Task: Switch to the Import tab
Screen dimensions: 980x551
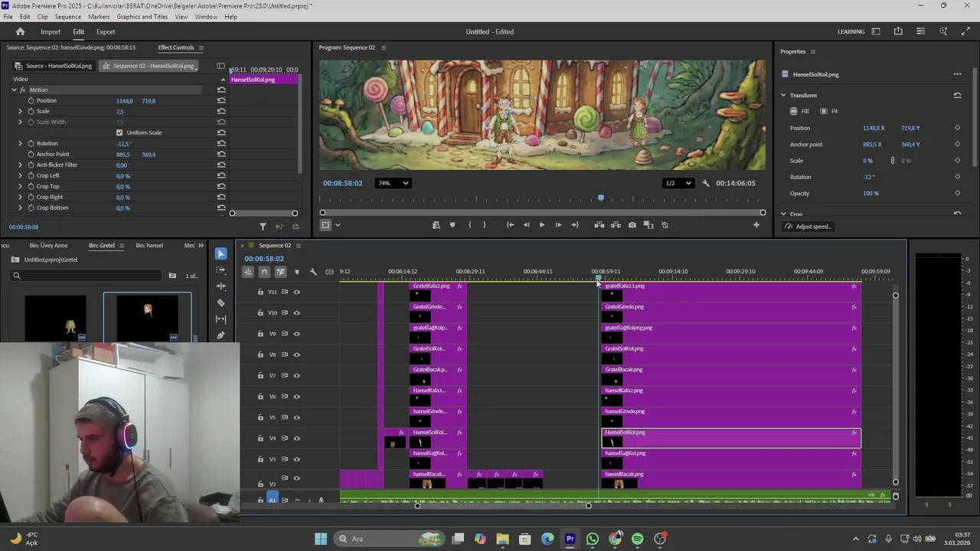Action: tap(51, 31)
